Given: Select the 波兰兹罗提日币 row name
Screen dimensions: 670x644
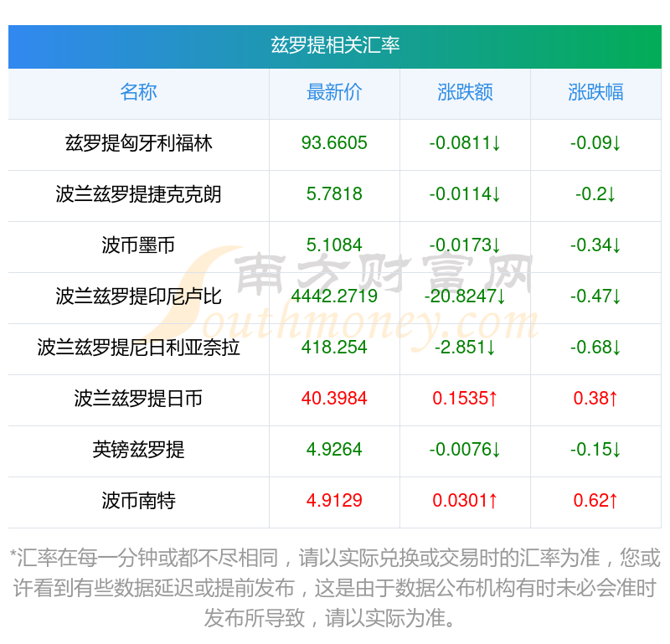Looking at the screenshot, I should click(x=138, y=399).
